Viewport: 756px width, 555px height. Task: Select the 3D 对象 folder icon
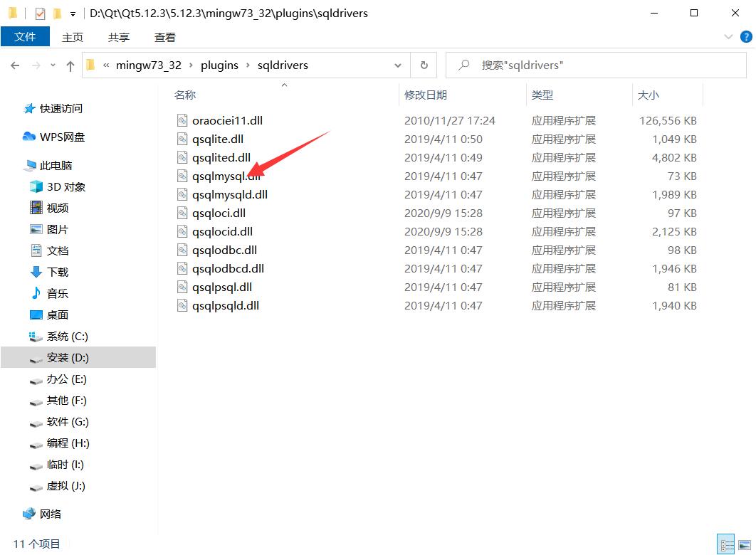click(36, 186)
